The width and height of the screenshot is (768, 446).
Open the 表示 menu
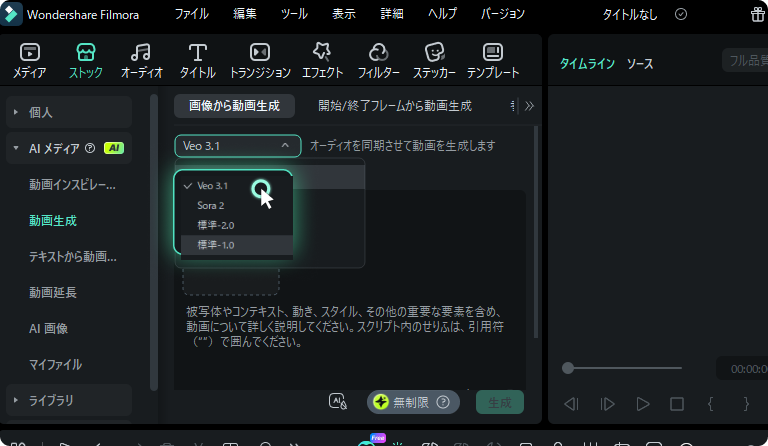tap(344, 14)
